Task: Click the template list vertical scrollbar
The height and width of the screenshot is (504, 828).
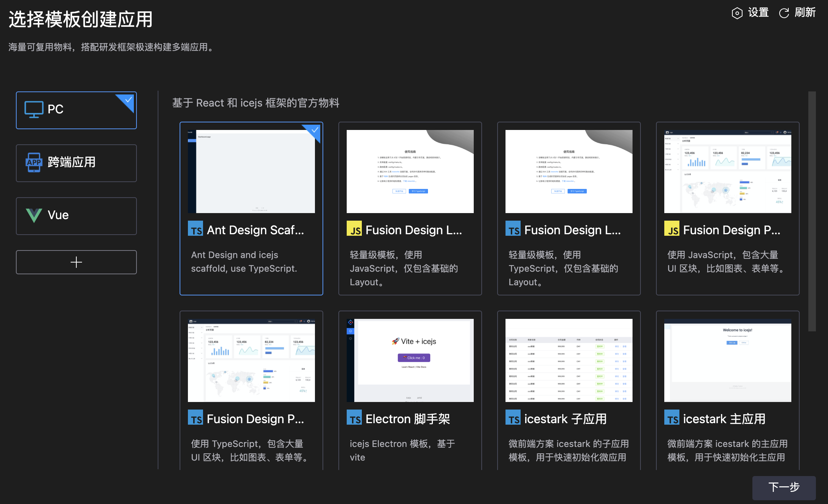Action: tap(812, 212)
